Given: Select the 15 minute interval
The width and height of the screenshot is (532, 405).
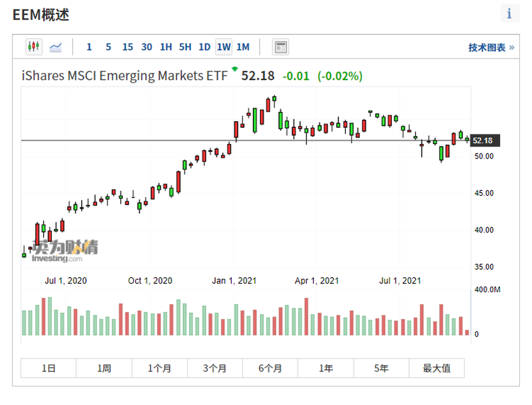Looking at the screenshot, I should pyautogui.click(x=128, y=47).
